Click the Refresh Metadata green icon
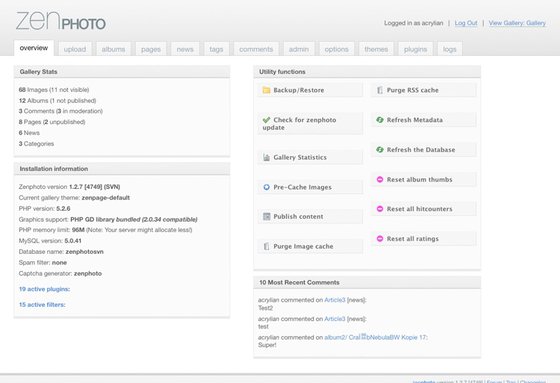This screenshot has height=383, width=560. (x=380, y=120)
